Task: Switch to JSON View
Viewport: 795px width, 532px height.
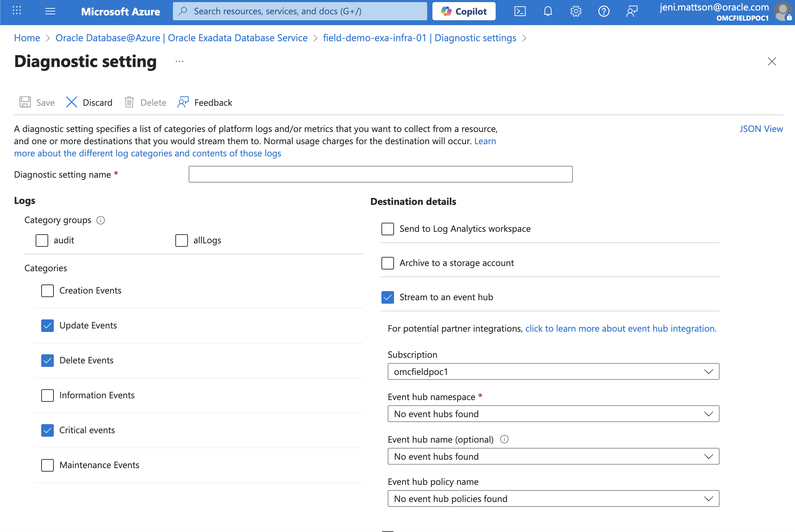Action: pos(761,128)
